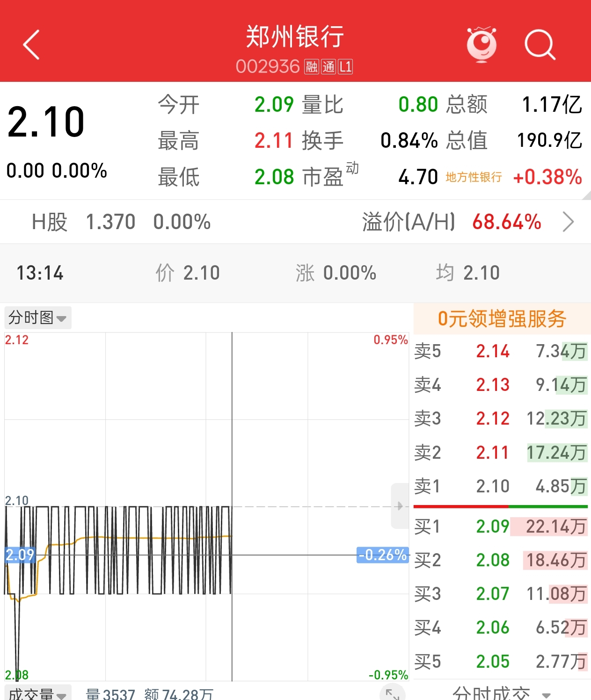Tap the L1 level badge

pos(345,67)
